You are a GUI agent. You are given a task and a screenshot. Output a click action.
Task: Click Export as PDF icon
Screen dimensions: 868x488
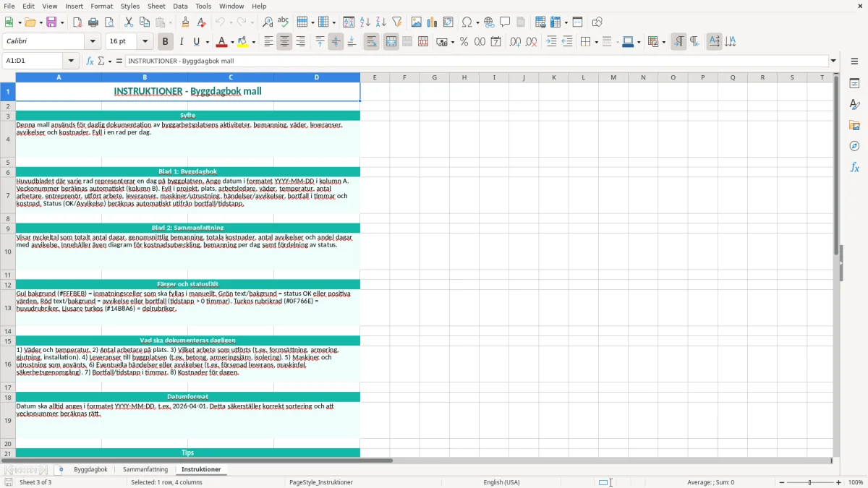tap(77, 22)
